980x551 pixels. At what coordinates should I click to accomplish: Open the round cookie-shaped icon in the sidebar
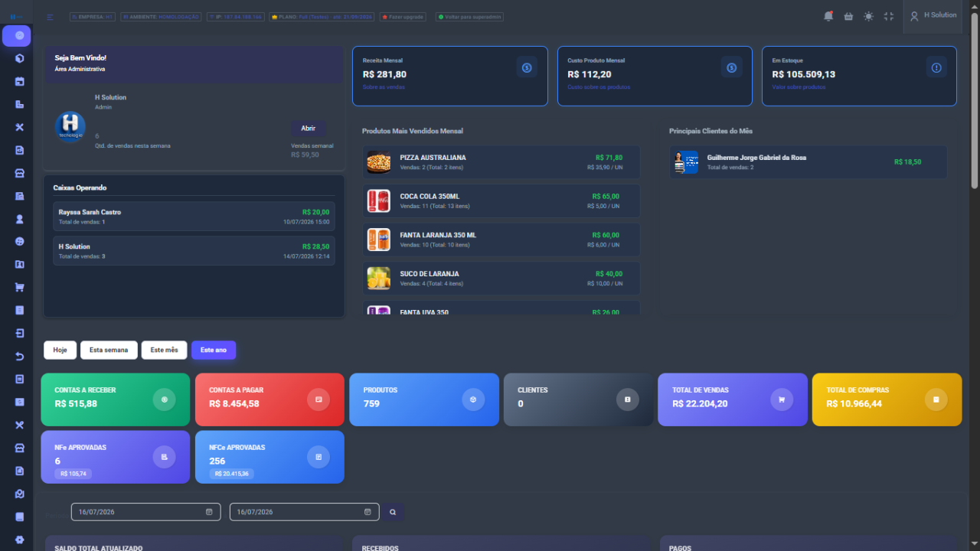coord(19,242)
